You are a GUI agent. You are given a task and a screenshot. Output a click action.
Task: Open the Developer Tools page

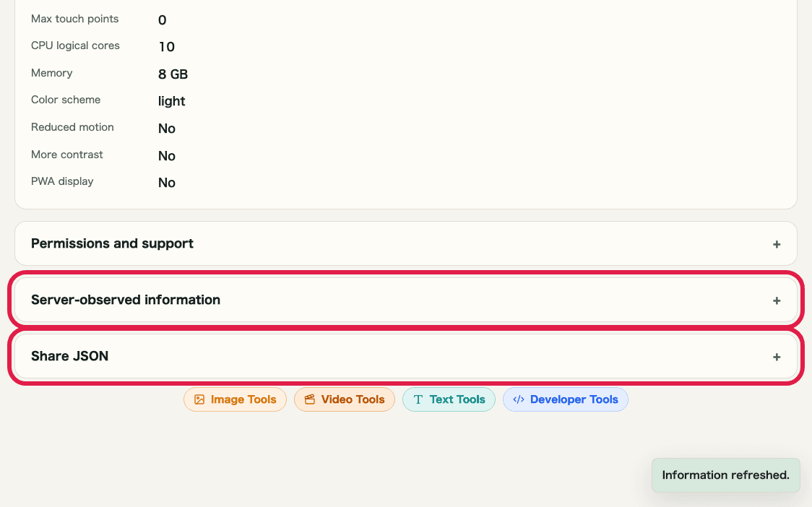click(566, 399)
